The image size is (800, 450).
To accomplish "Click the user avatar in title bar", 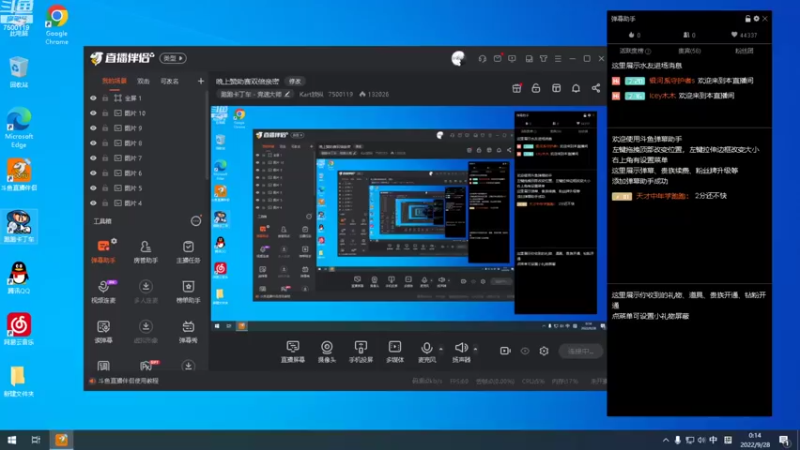I will point(458,59).
